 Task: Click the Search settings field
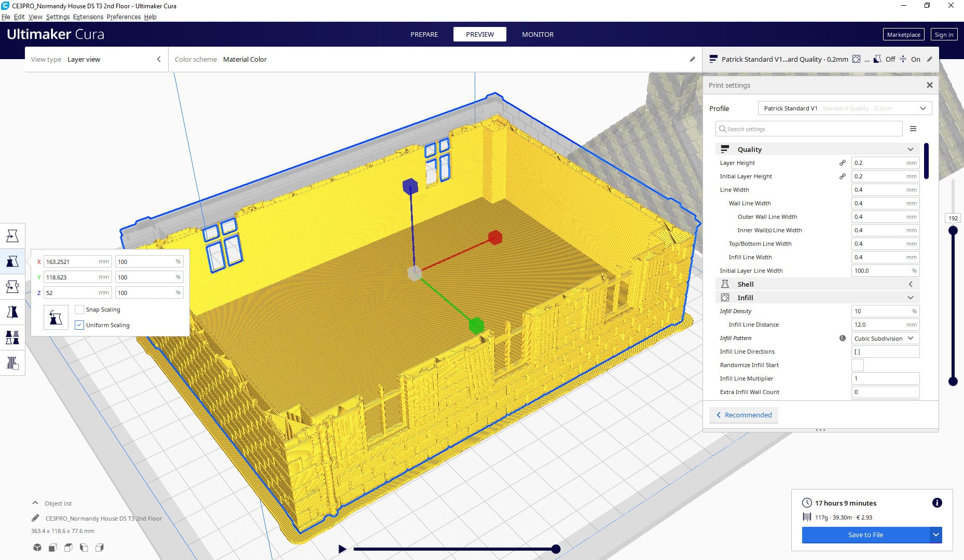coord(809,129)
